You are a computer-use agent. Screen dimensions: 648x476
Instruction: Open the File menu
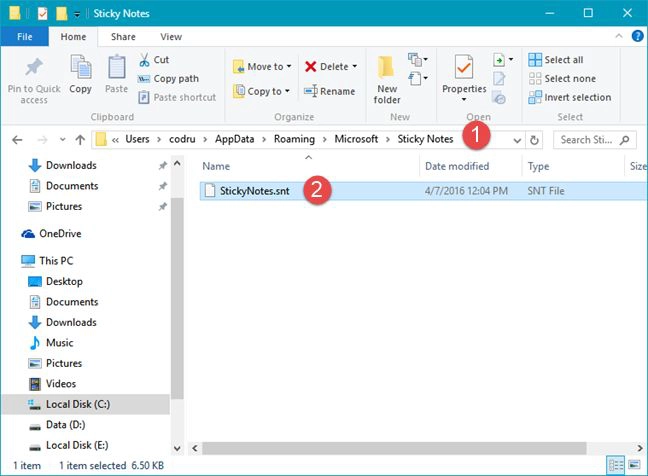click(24, 37)
